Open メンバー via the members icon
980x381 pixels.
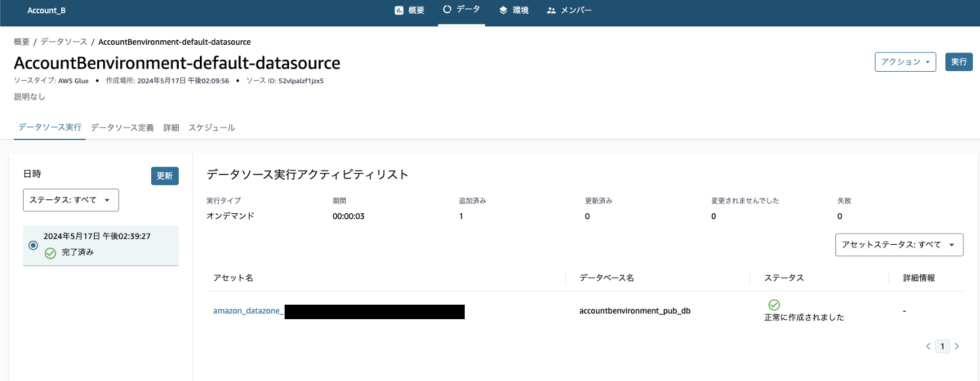click(x=550, y=11)
